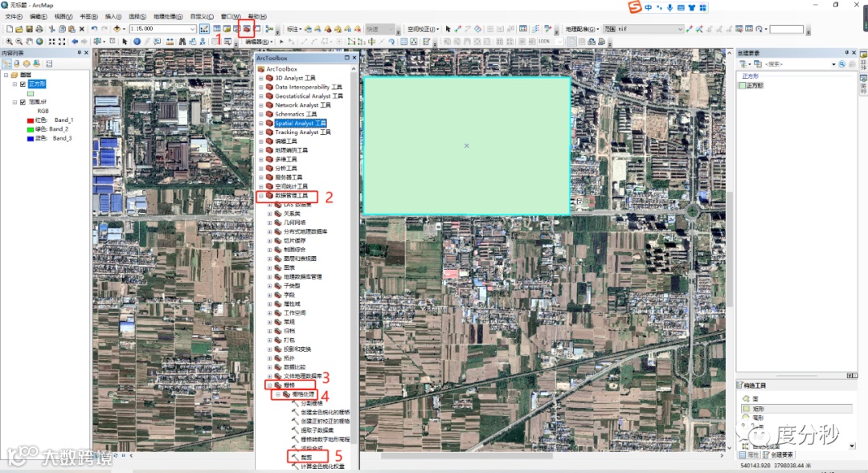
Task: Open the ArcToolbox window toolbar icon
Action: click(x=247, y=29)
